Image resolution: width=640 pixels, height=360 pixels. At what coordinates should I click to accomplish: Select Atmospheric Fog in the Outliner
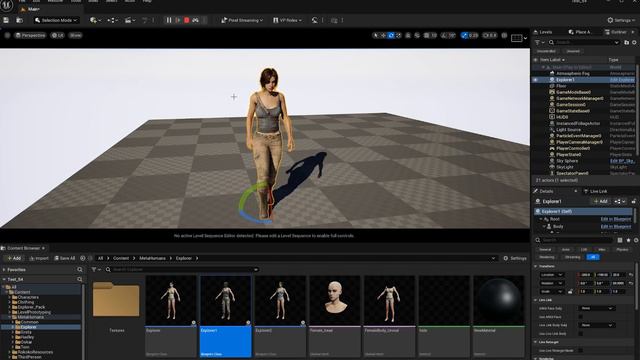[x=573, y=73]
